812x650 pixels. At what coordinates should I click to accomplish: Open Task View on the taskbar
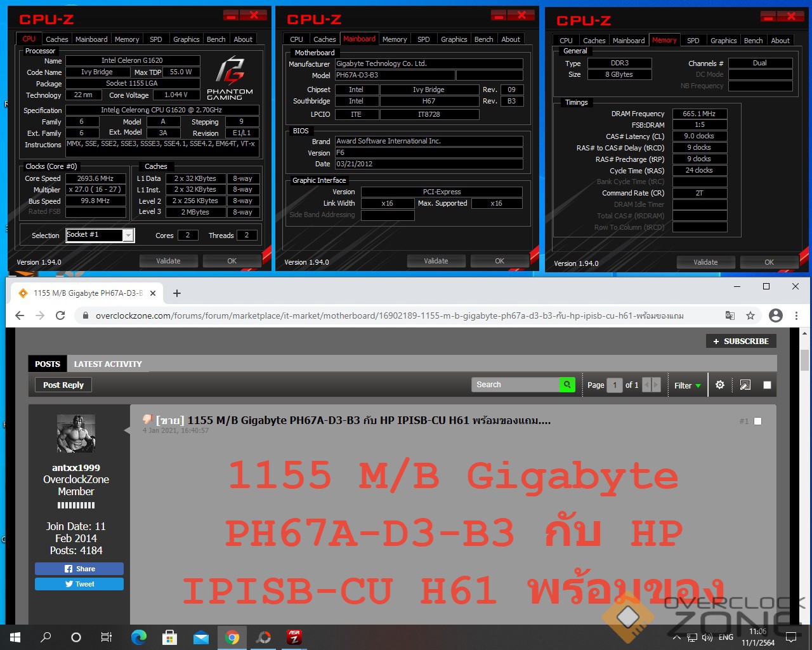point(107,637)
